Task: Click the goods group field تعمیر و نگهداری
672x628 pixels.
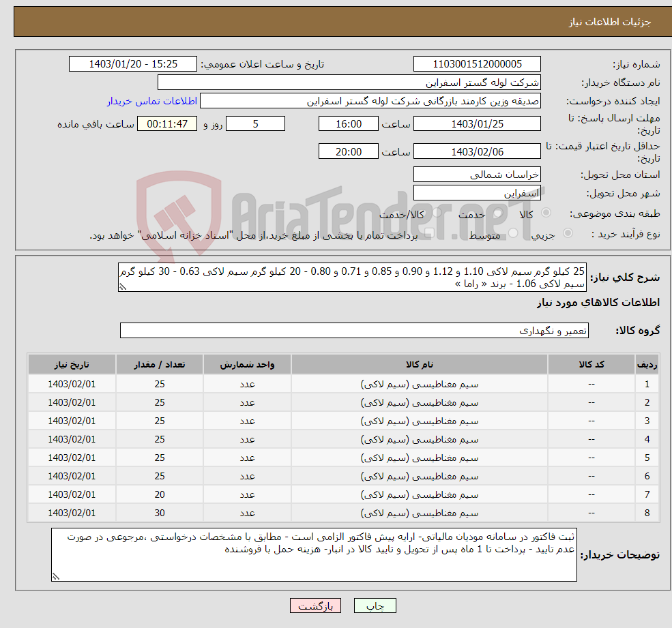Action: [355, 330]
